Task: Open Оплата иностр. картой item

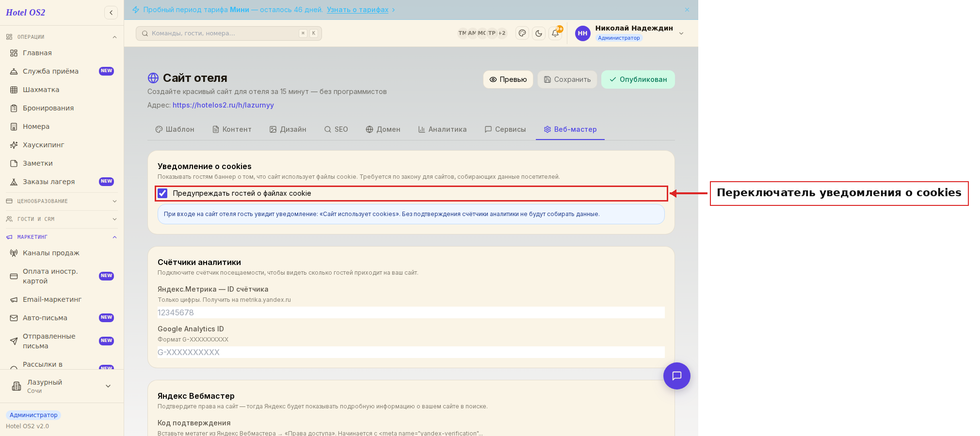Action: (62, 276)
